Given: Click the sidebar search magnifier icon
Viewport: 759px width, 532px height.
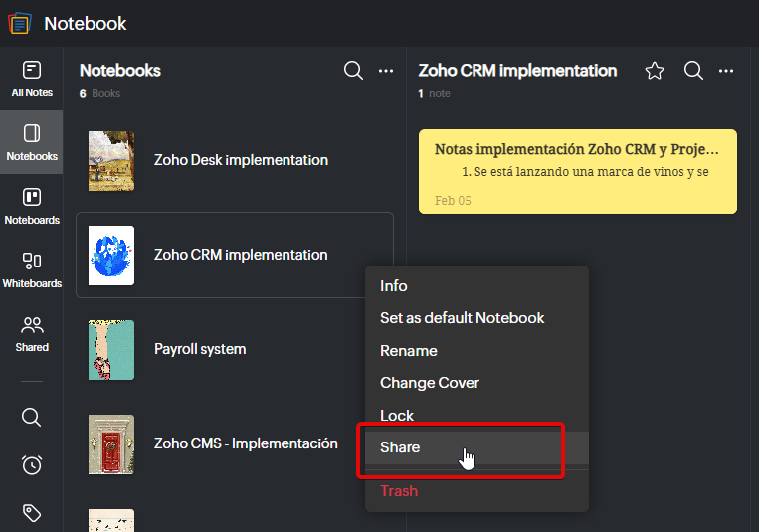Looking at the screenshot, I should (31, 417).
